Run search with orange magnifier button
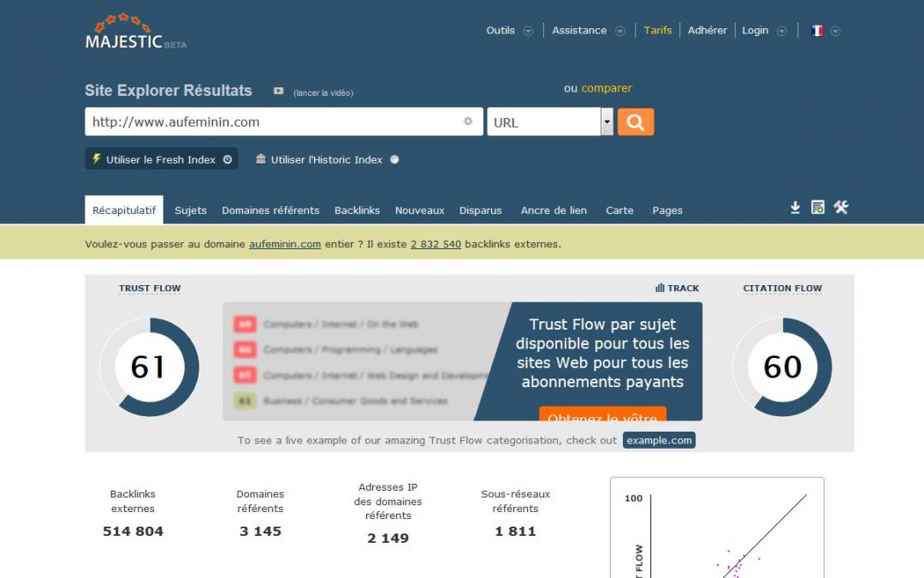The width and height of the screenshot is (924, 578). [635, 122]
